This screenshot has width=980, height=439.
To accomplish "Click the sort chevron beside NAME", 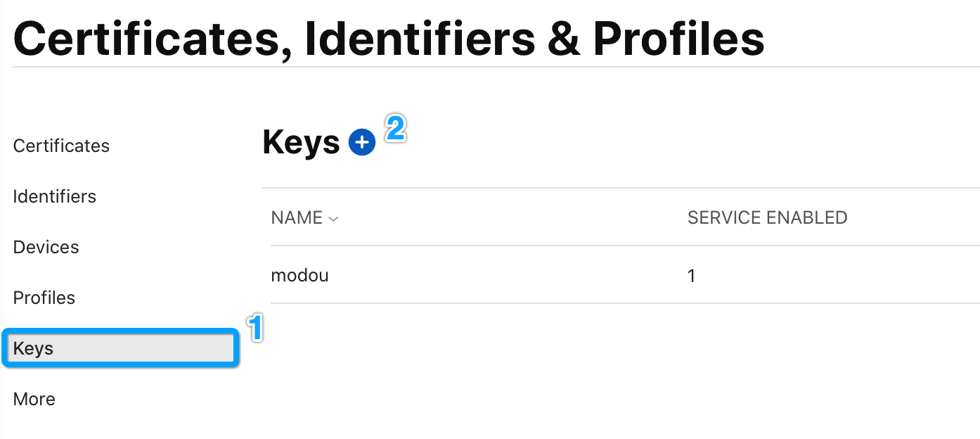I will tap(334, 219).
